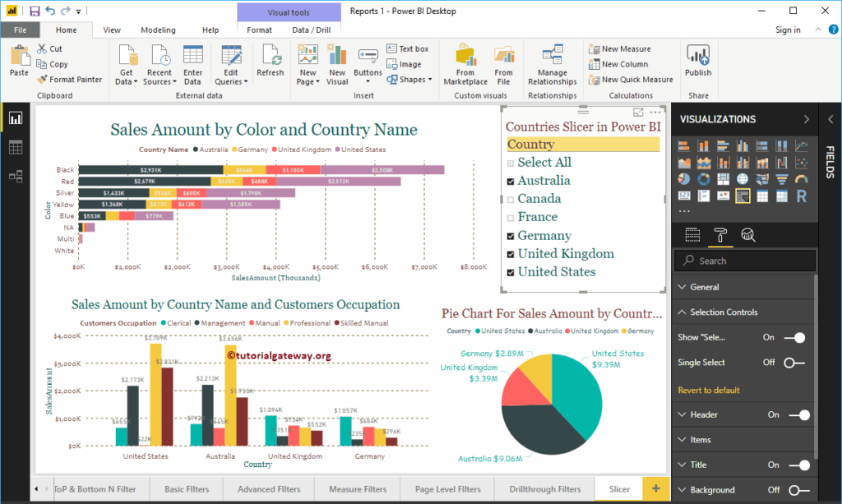842x504 pixels.
Task: Click the Search field in format pane
Action: 745,261
